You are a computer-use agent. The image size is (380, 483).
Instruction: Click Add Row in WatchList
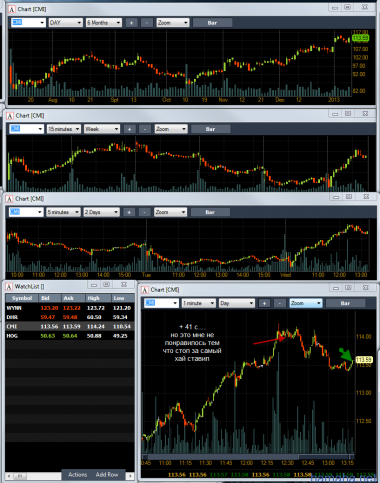(107, 474)
